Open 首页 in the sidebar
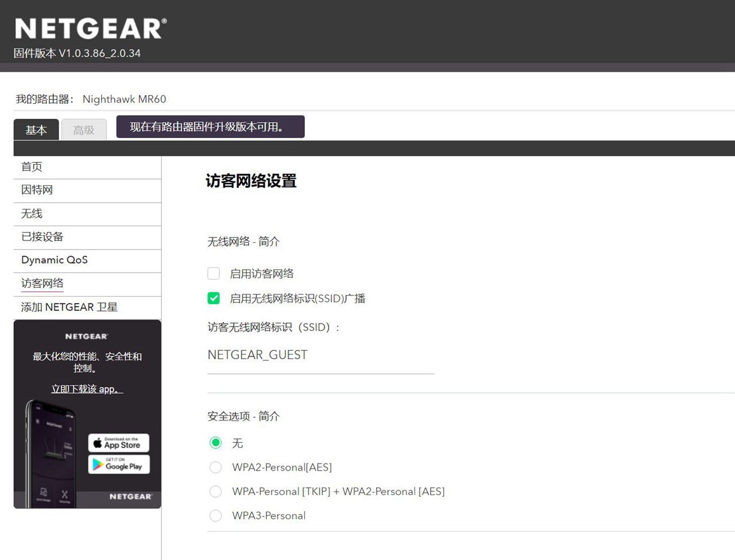The height and width of the screenshot is (560, 735). [87, 167]
